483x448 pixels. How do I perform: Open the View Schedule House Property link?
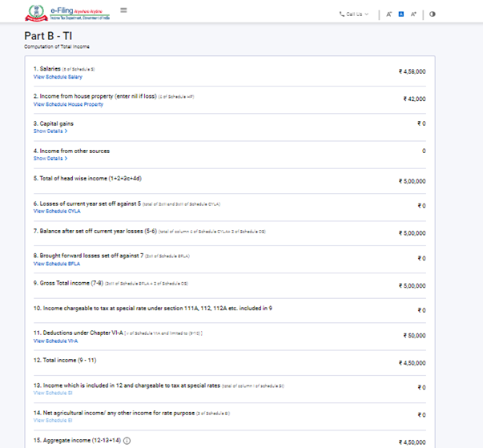(x=68, y=104)
